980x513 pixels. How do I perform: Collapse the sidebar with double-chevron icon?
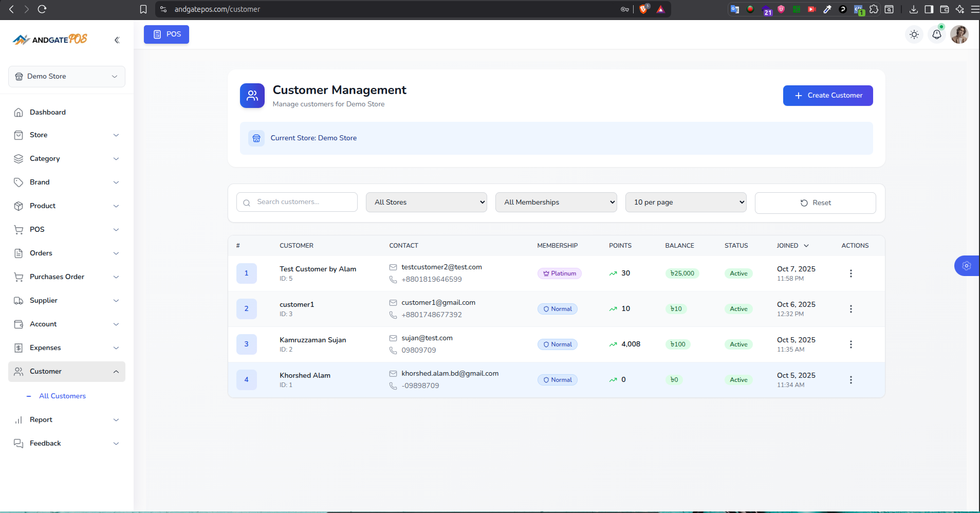(x=117, y=40)
